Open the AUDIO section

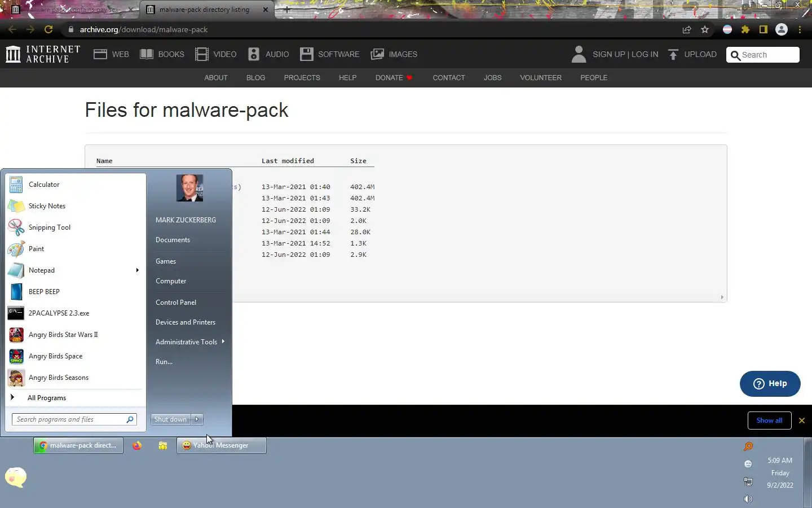[268, 54]
